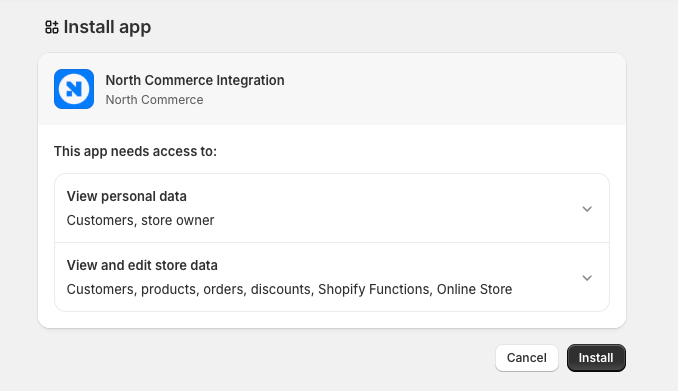Screen dimensions: 678x391
Task: Click the North Commerce blue logo icon
Action: pyautogui.click(x=74, y=89)
